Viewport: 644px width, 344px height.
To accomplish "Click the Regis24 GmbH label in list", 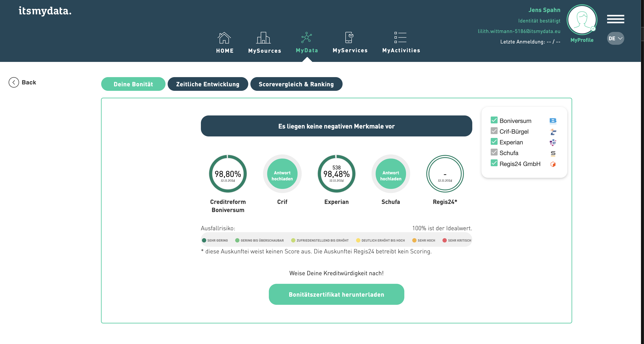I will click(520, 164).
